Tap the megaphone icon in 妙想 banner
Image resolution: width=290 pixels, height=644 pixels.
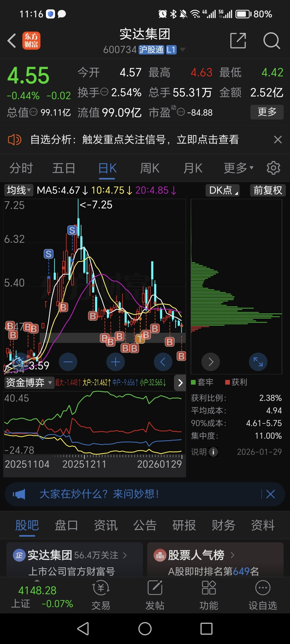[x=19, y=494]
